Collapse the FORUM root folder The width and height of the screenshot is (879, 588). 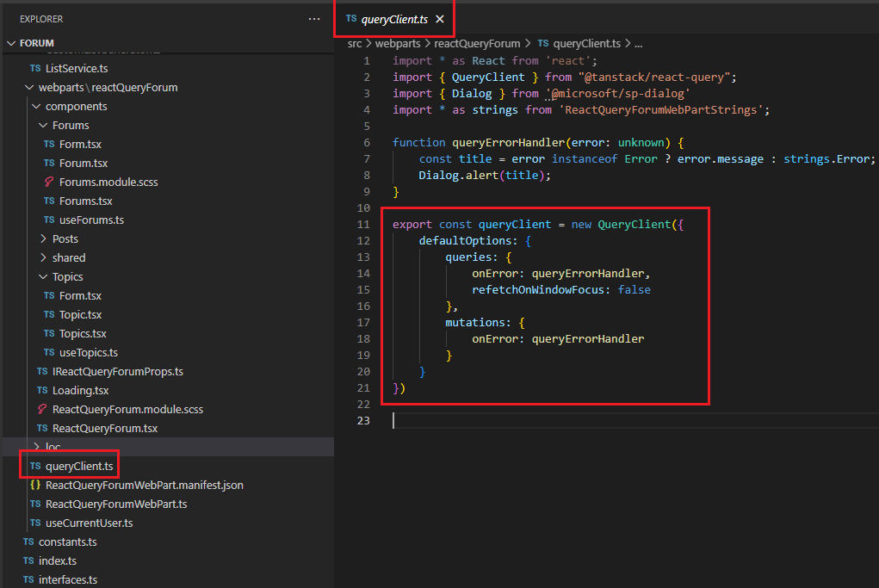tap(11, 43)
